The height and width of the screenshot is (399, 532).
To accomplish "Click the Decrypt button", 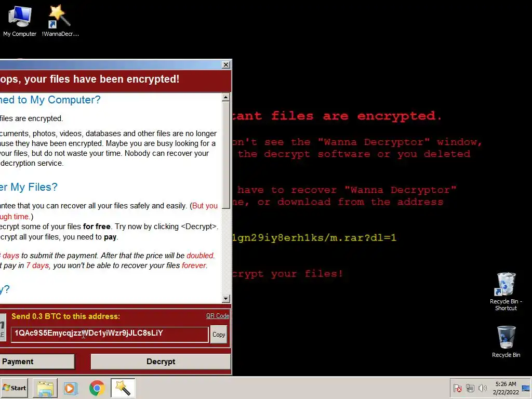I will [x=161, y=362].
